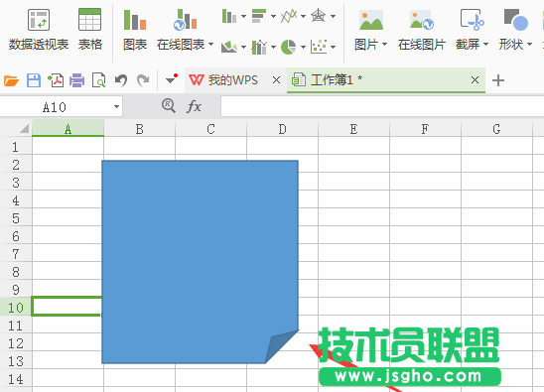This screenshot has width=544, height=392.
Task: Click the screenshot (截屏) tool
Action: point(472,30)
